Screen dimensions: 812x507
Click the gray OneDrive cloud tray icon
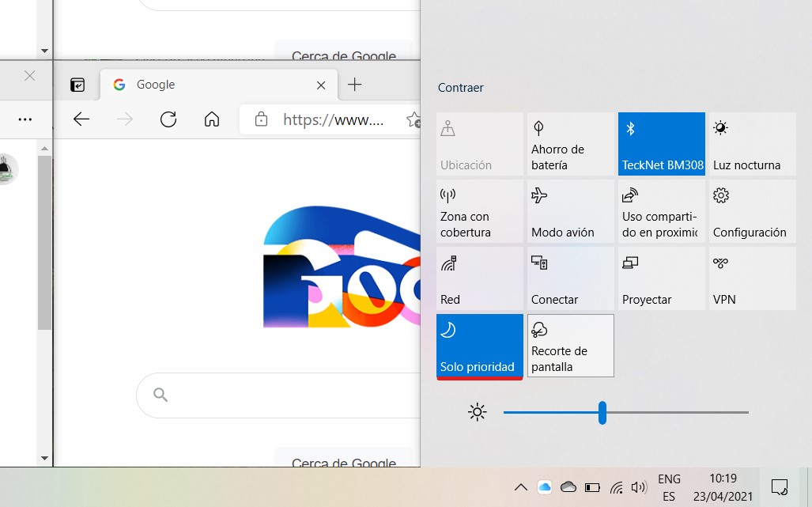[568, 486]
